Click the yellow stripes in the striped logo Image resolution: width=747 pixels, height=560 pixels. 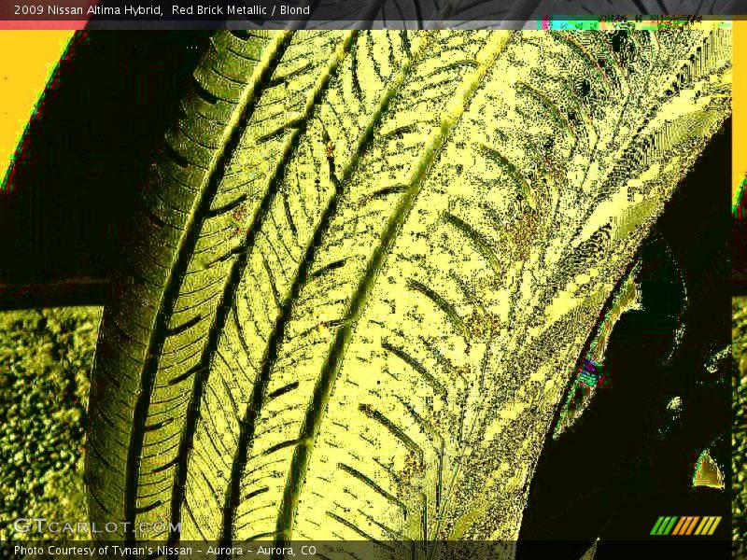pyautogui.click(x=709, y=525)
